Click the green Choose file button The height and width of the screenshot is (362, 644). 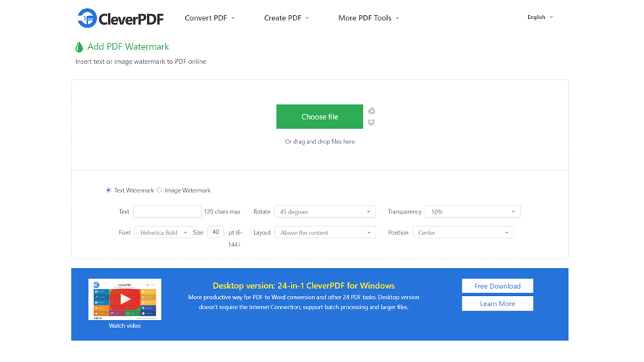coord(320,117)
